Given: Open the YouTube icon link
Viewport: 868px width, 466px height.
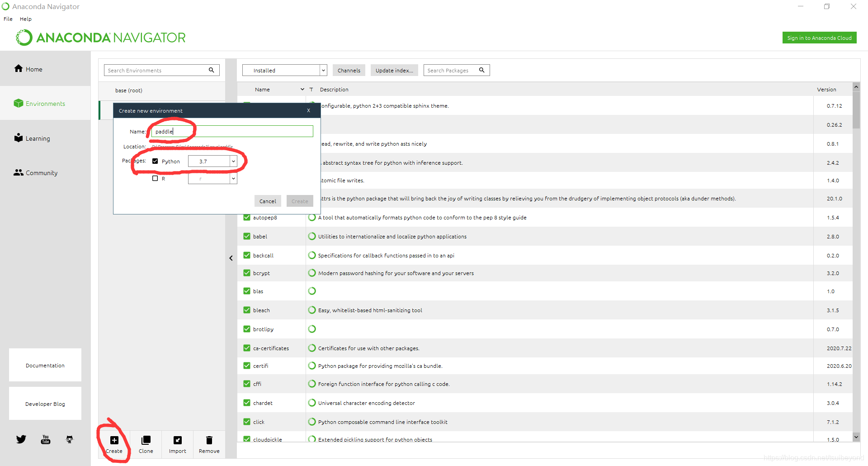Looking at the screenshot, I should point(46,439).
